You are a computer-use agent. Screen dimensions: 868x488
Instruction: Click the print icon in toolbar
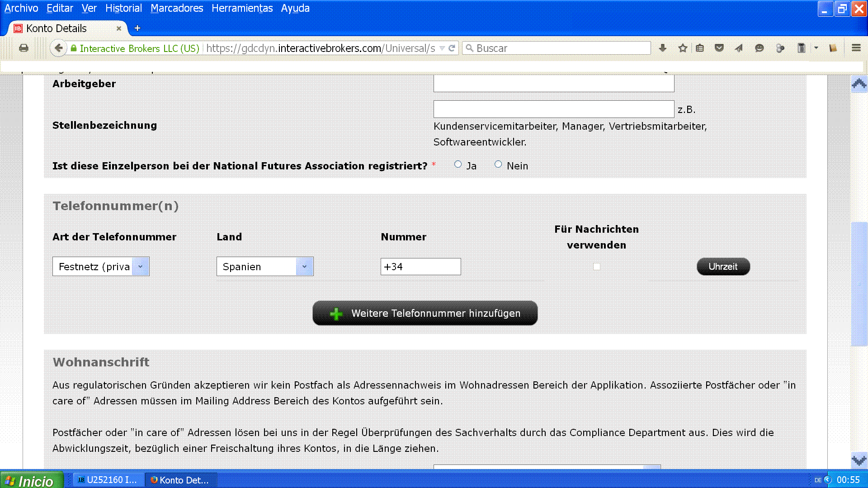click(24, 48)
